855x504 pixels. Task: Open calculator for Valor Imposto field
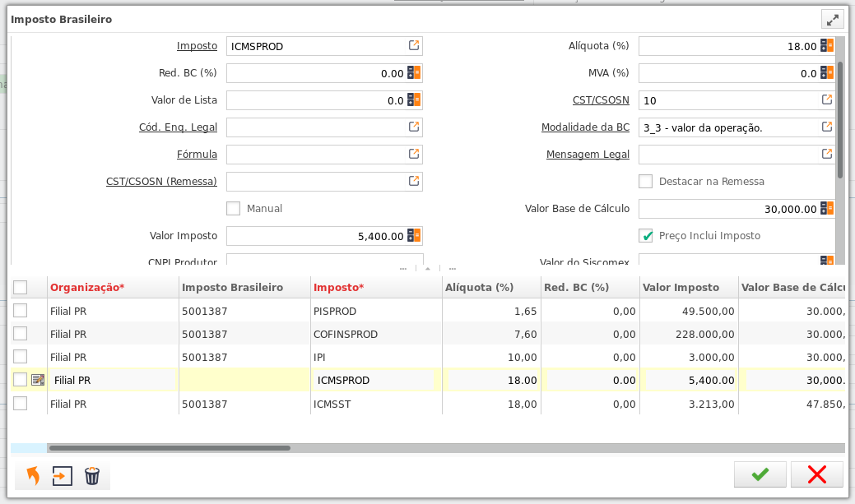pyautogui.click(x=414, y=236)
